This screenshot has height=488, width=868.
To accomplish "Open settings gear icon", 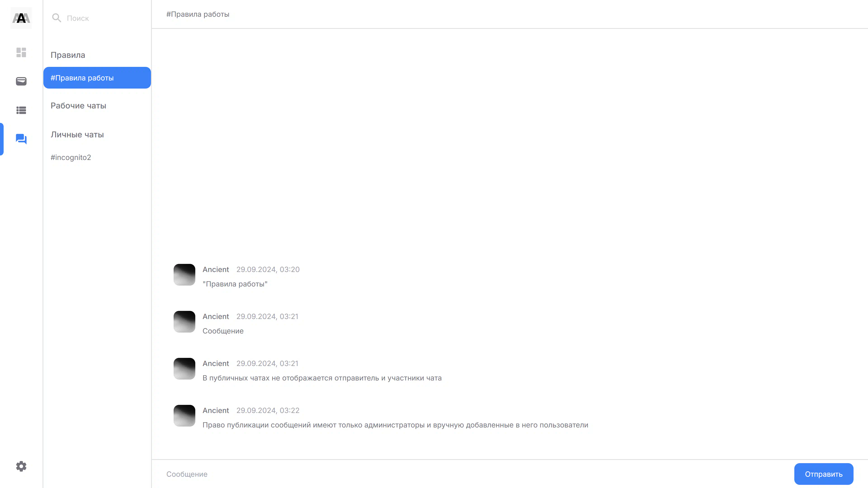I will pyautogui.click(x=21, y=466).
